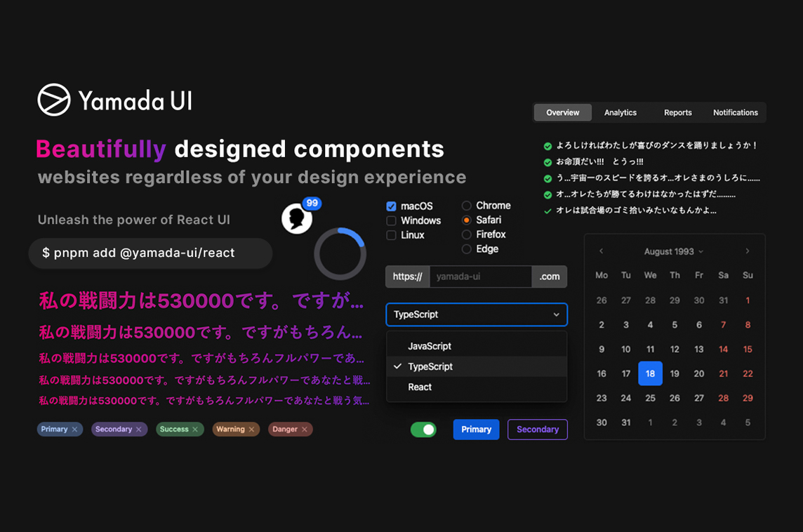803x532 pixels.
Task: Click the Su weekday header
Action: (748, 275)
